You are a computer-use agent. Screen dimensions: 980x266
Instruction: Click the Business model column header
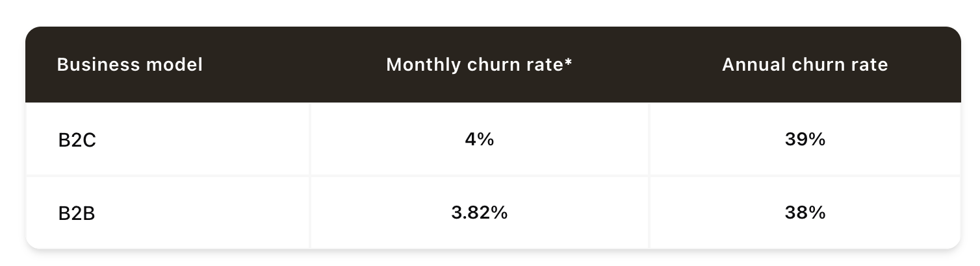(130, 65)
